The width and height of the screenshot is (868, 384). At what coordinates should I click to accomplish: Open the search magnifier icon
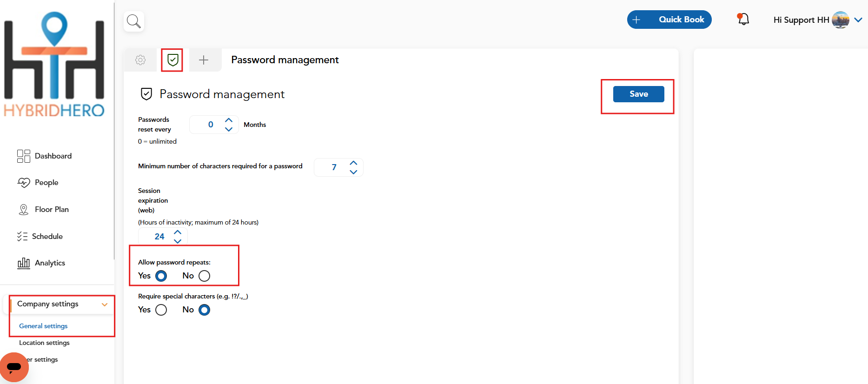click(133, 20)
